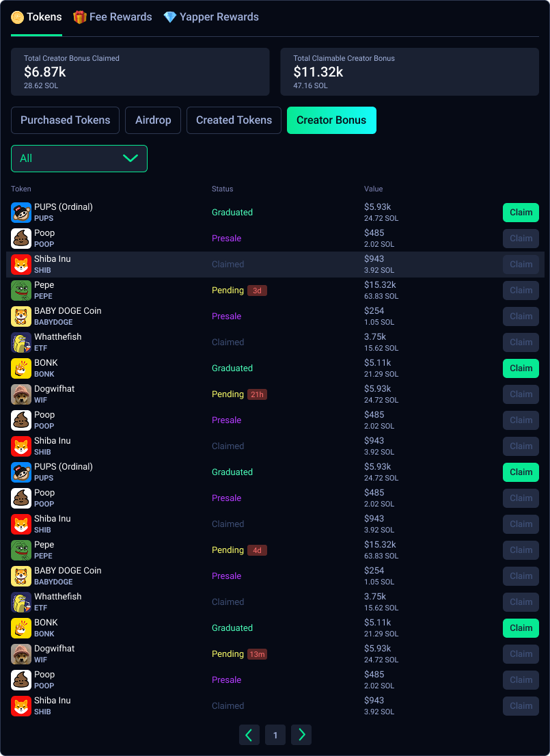Select the active Creator Bonus tab

pyautogui.click(x=331, y=120)
